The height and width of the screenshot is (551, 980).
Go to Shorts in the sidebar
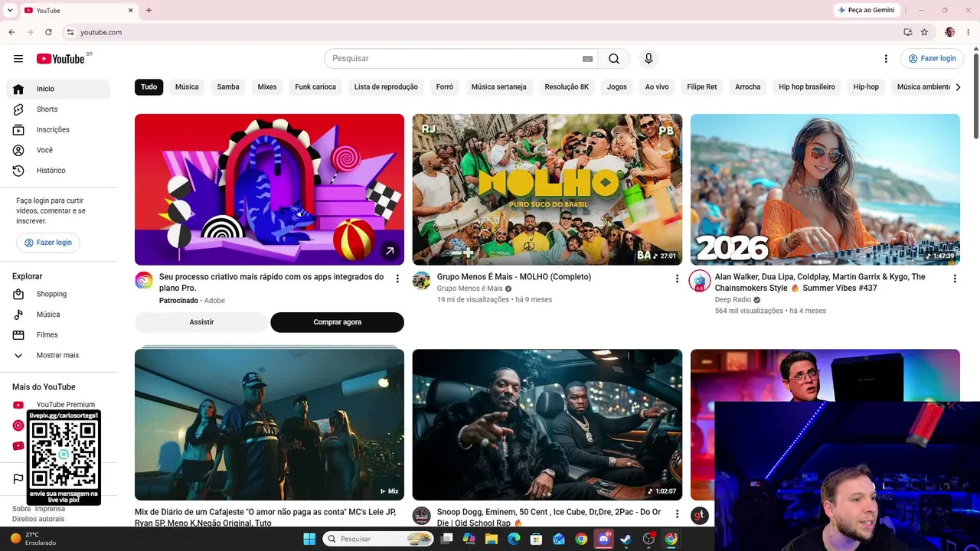point(58,109)
